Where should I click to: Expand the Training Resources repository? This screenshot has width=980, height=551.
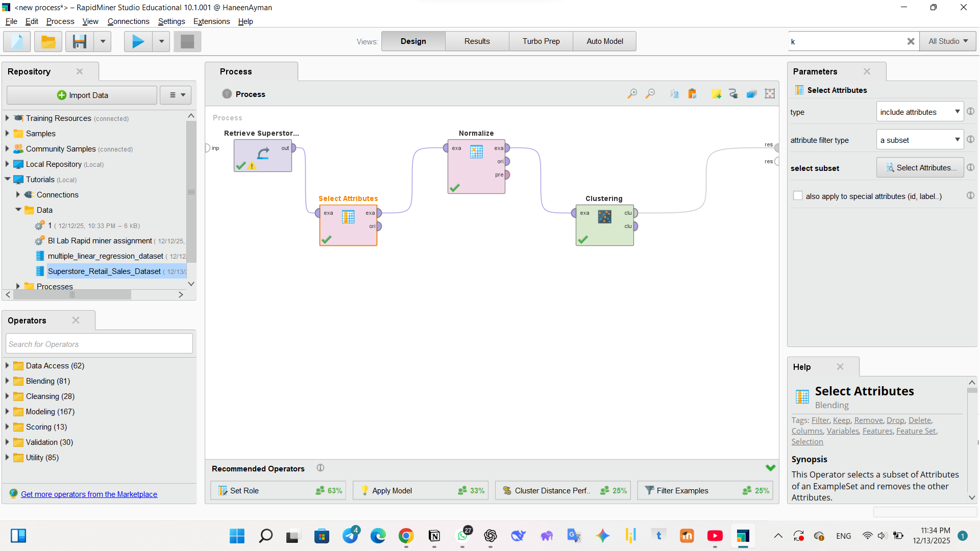pos(7,118)
